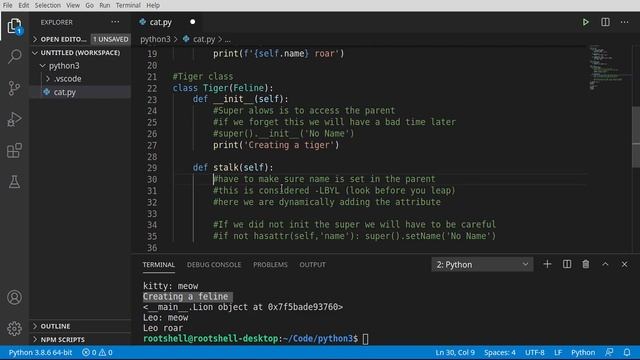Open the Testing flask view
This screenshot has height=360, width=640.
point(14,182)
